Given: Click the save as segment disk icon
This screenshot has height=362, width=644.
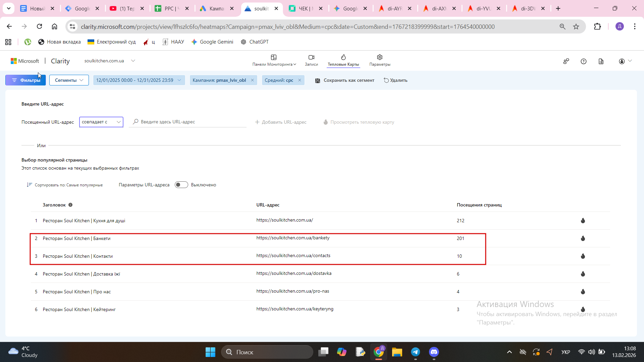Looking at the screenshot, I should (317, 80).
